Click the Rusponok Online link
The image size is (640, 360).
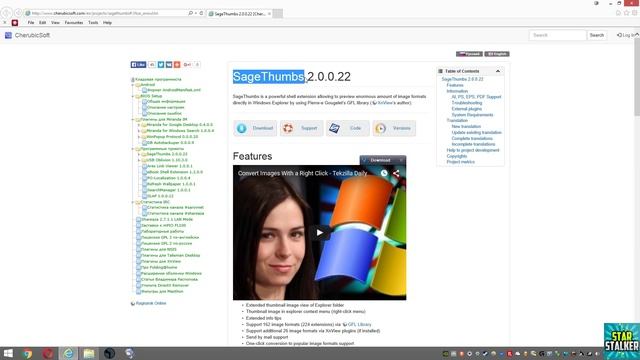coord(151,303)
